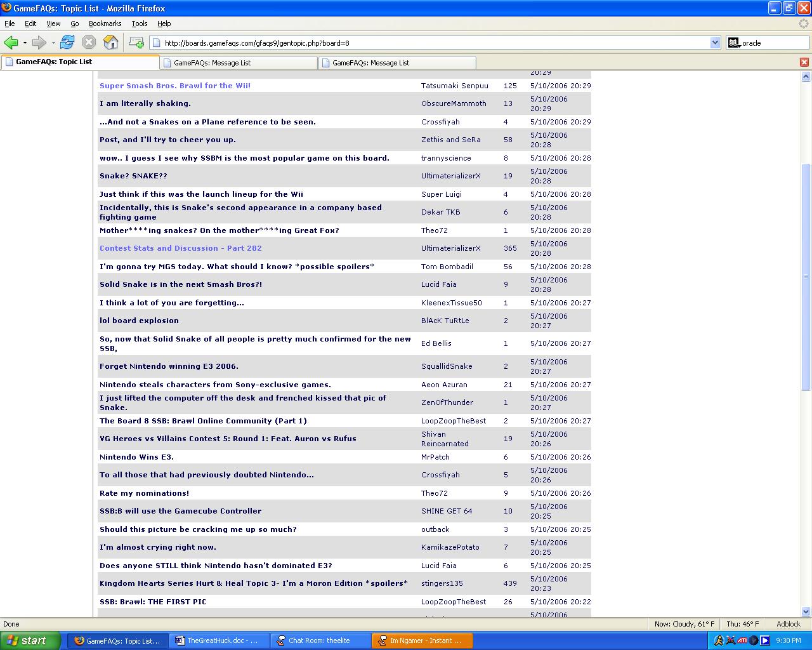Click the Back arrow button
Image resolution: width=812 pixels, height=650 pixels.
tap(11, 43)
